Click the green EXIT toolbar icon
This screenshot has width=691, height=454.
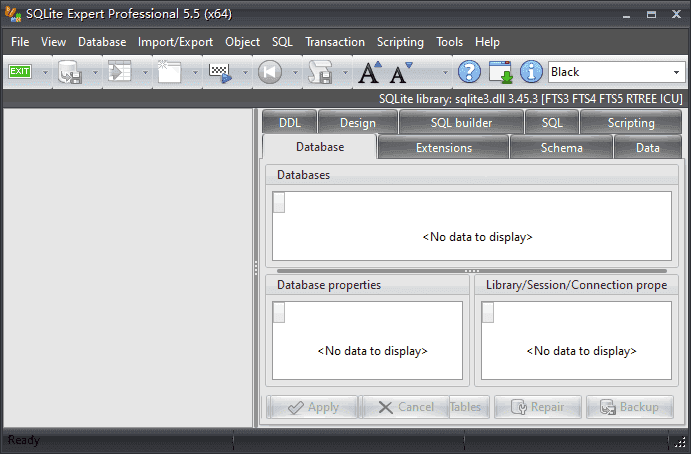[20, 72]
